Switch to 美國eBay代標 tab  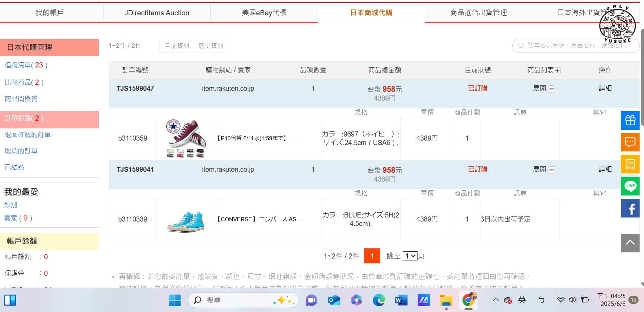[264, 13]
